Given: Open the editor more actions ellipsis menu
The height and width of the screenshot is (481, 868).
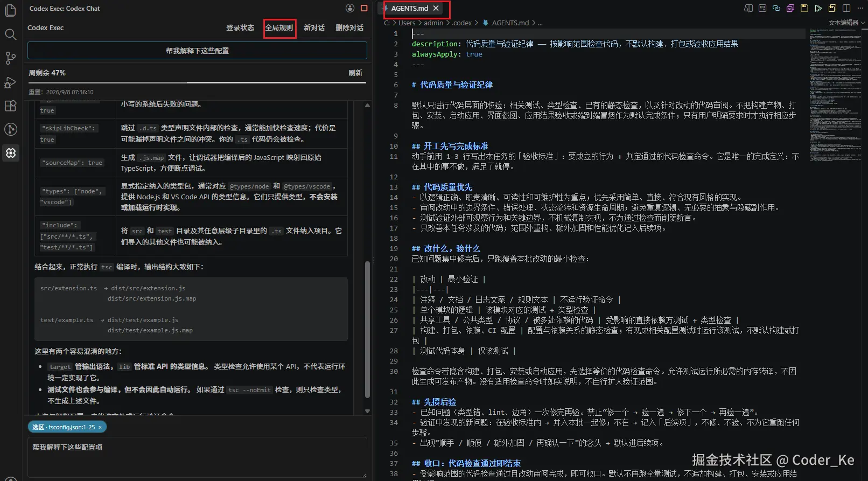Looking at the screenshot, I should click(859, 8).
